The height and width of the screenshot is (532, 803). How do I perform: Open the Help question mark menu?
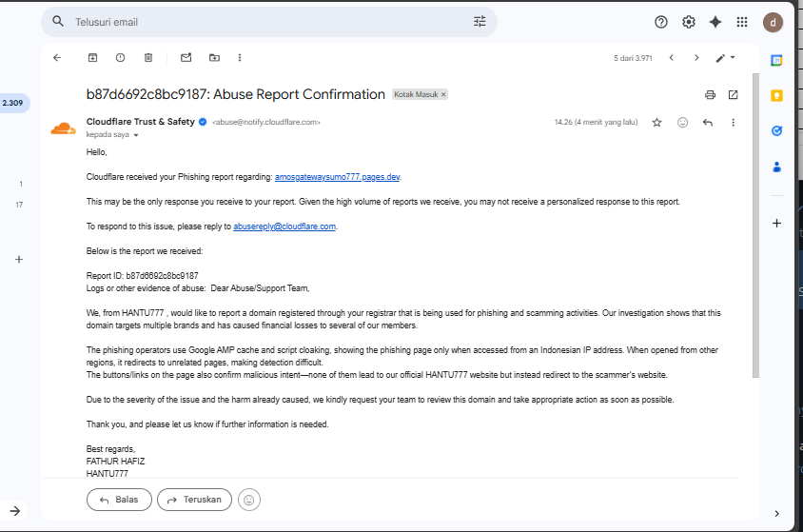click(660, 22)
